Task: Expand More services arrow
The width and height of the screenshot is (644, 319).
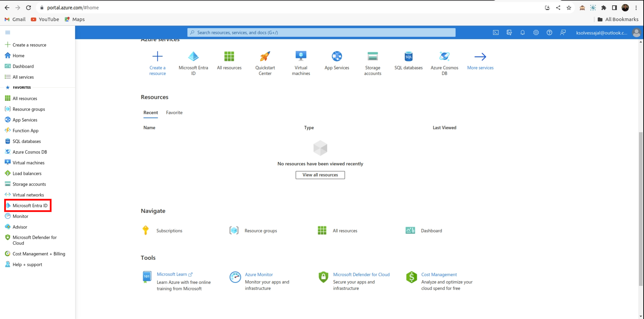Action: click(480, 57)
